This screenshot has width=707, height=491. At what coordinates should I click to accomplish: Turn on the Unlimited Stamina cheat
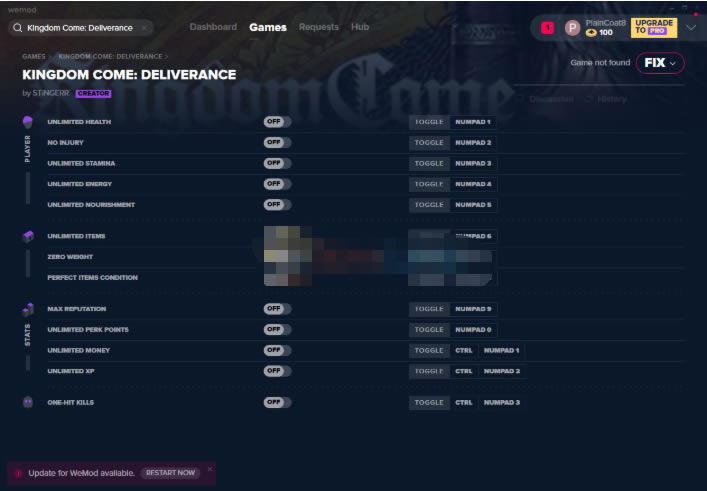277,163
